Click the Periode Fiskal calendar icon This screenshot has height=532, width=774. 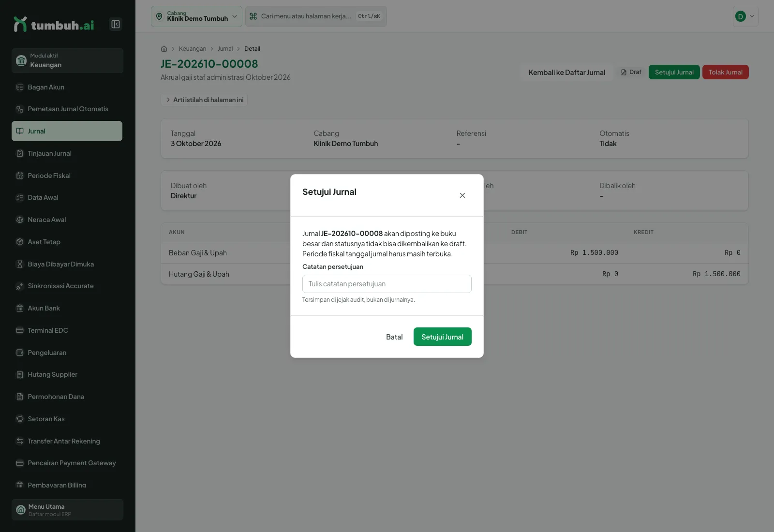click(20, 176)
